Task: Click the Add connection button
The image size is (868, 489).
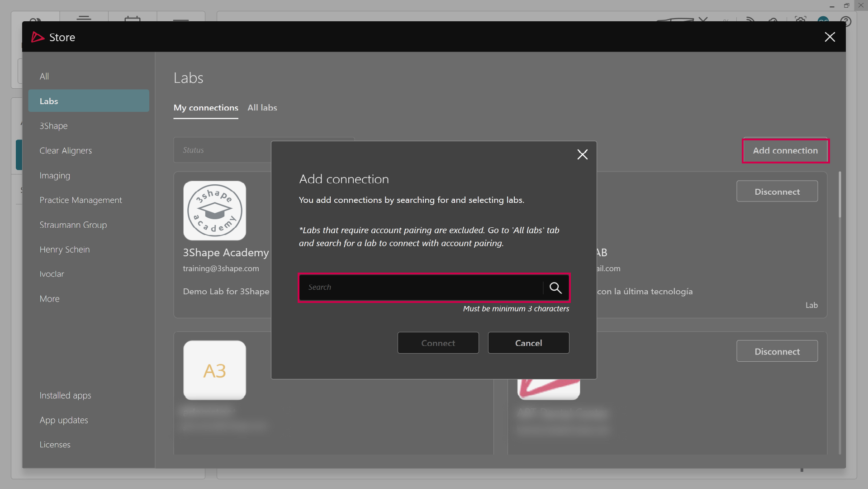Action: point(785,150)
